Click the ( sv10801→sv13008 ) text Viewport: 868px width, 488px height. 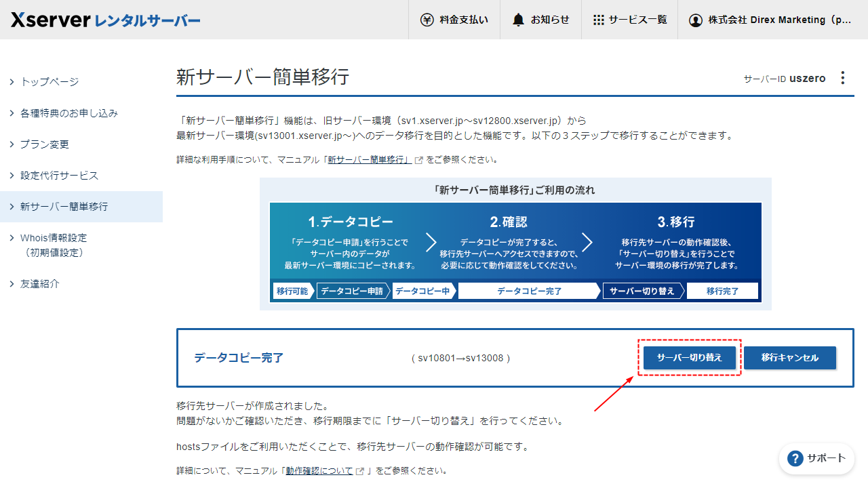[x=460, y=358]
